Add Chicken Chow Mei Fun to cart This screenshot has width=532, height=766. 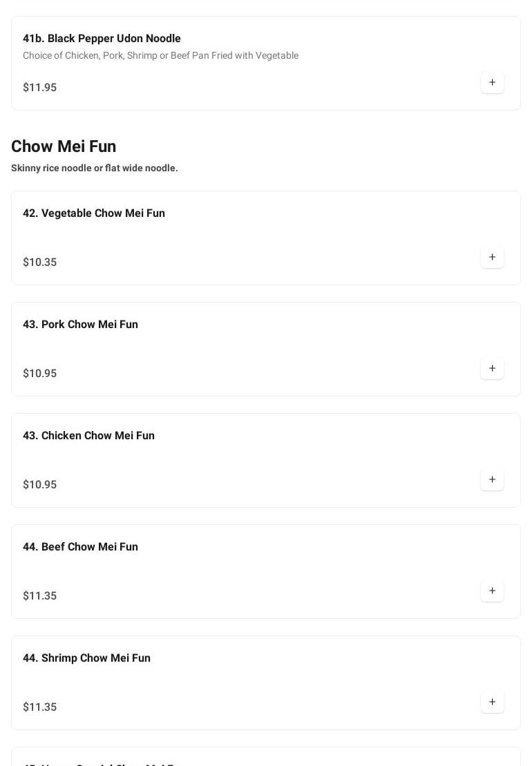click(x=492, y=480)
